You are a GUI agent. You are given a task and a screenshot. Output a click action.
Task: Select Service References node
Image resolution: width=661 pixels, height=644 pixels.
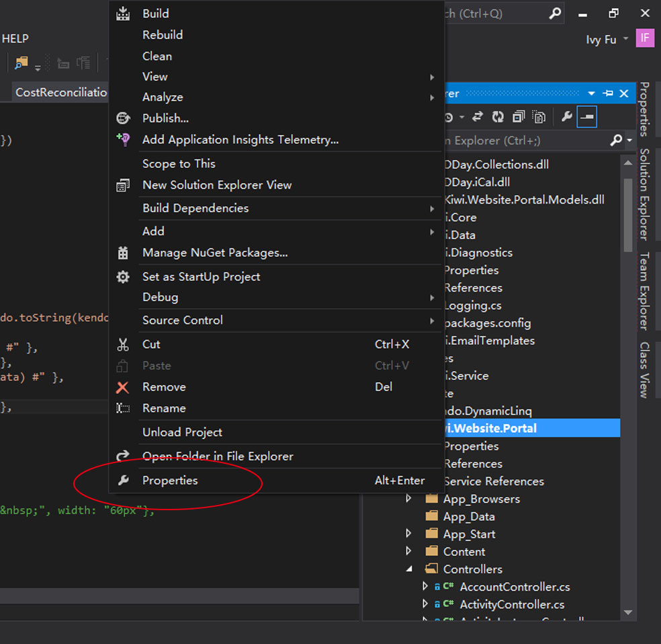coord(494,481)
